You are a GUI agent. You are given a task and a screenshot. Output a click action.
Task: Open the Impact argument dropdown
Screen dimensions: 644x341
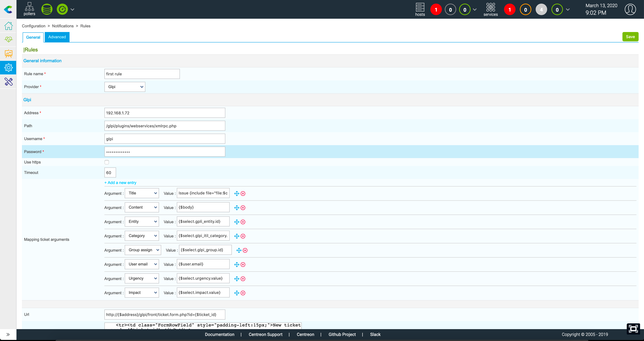(x=142, y=293)
